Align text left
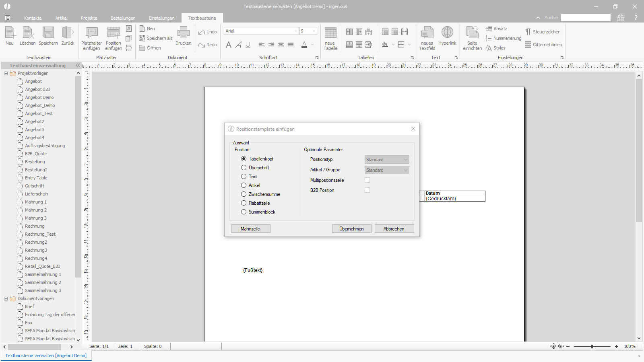Screen dimensions: 644x362 pos(262,45)
